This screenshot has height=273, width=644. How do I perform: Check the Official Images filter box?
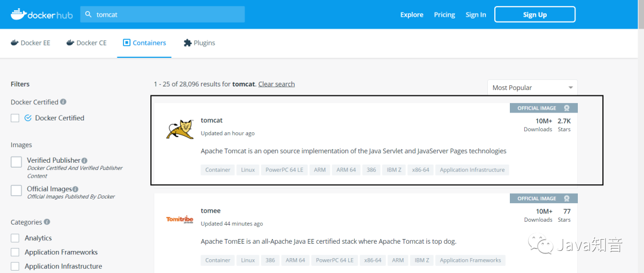click(17, 191)
